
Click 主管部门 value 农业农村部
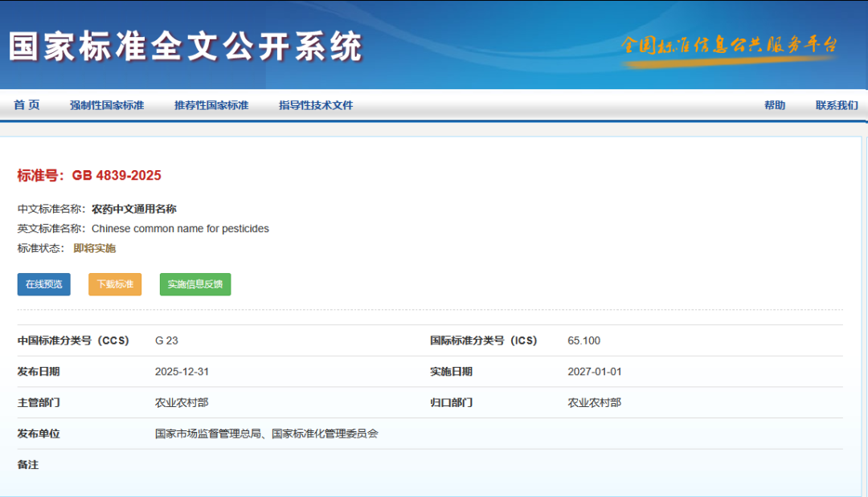182,402
